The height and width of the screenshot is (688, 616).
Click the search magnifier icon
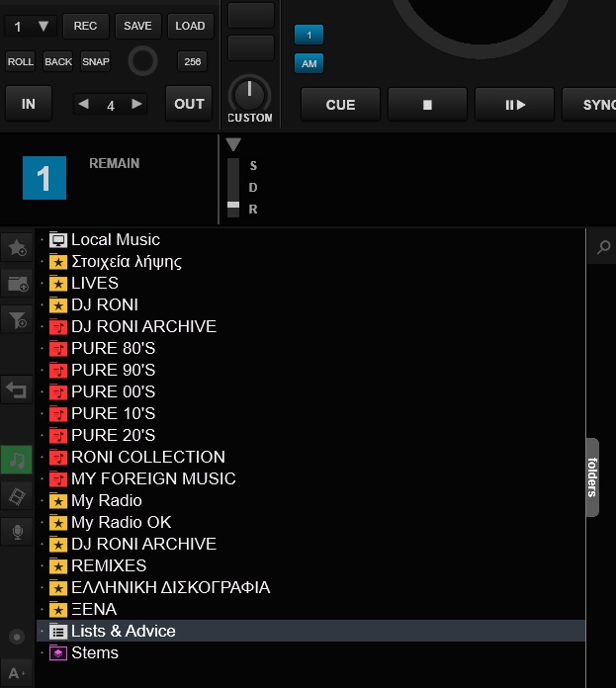point(602,248)
